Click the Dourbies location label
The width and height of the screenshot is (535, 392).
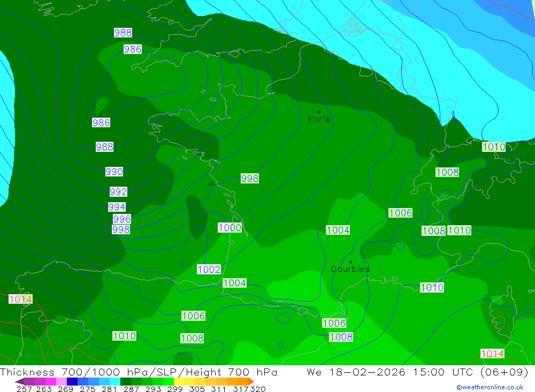pos(350,269)
